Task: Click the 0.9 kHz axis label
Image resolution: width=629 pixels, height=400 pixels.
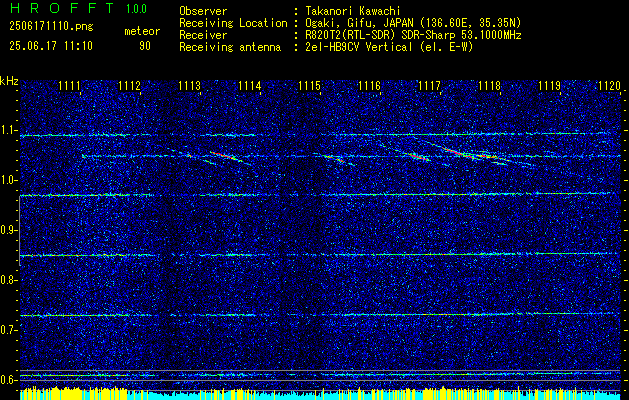Action: pos(8,230)
